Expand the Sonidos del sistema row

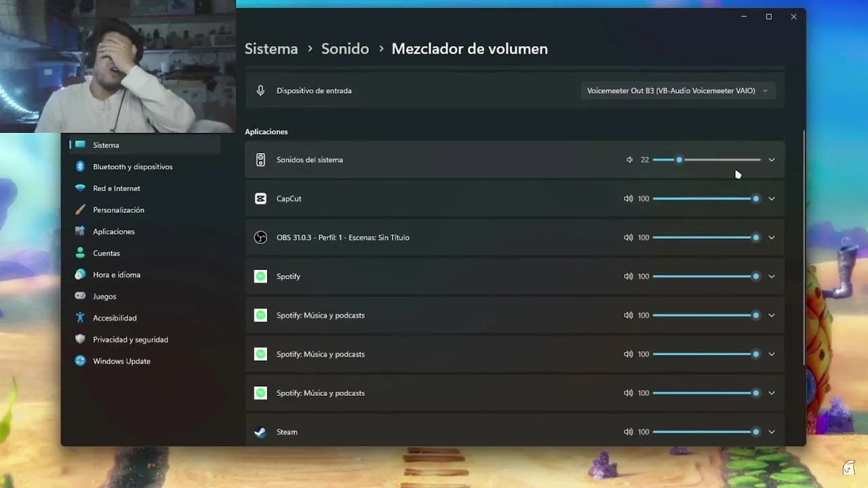[772, 160]
